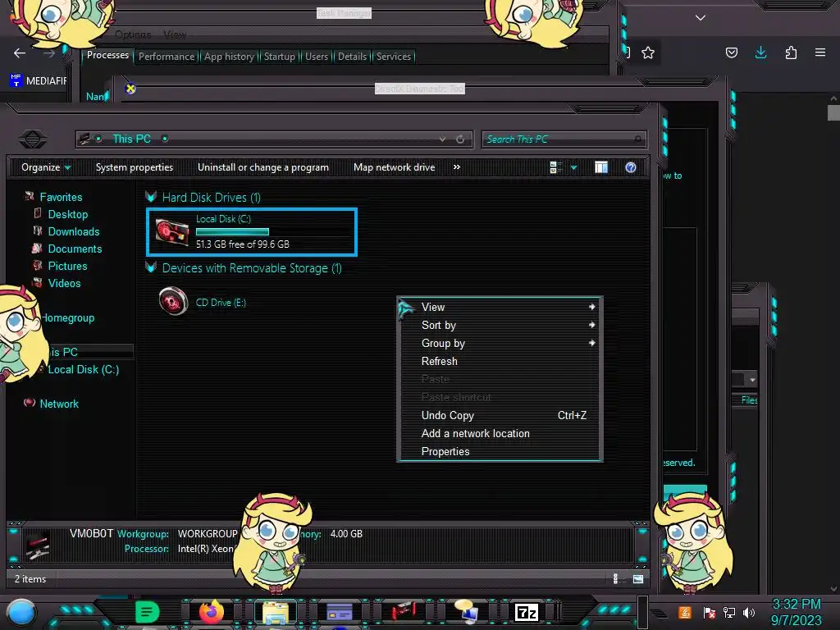
Task: Click the volume speaker tray icon
Action: [x=749, y=612]
